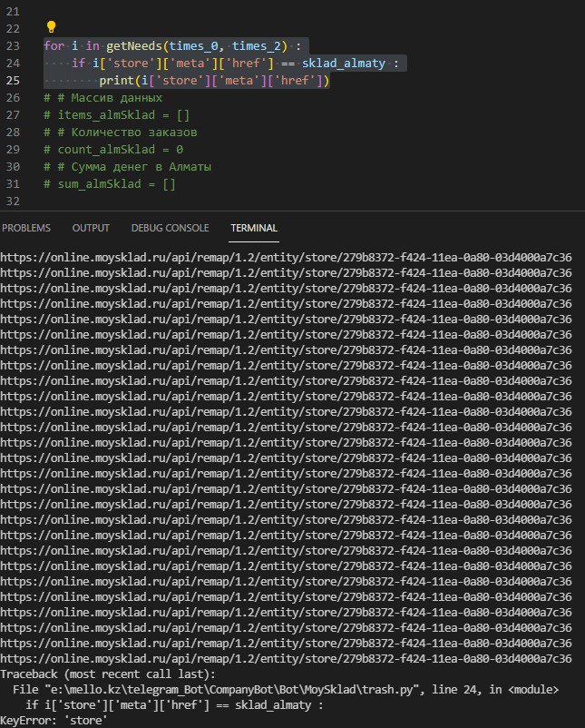
Task: Click the times_0 argument on line 23
Action: coord(193,46)
